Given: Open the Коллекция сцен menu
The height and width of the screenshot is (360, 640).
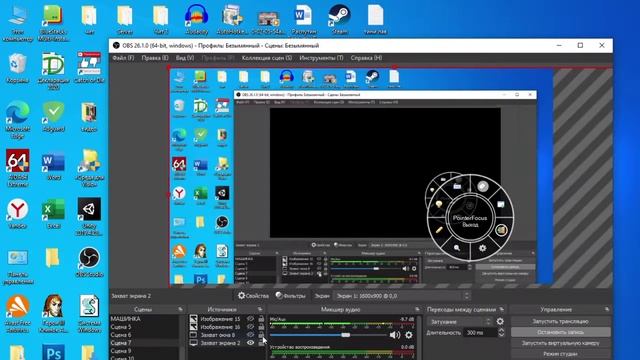Looking at the screenshot, I should [267, 58].
